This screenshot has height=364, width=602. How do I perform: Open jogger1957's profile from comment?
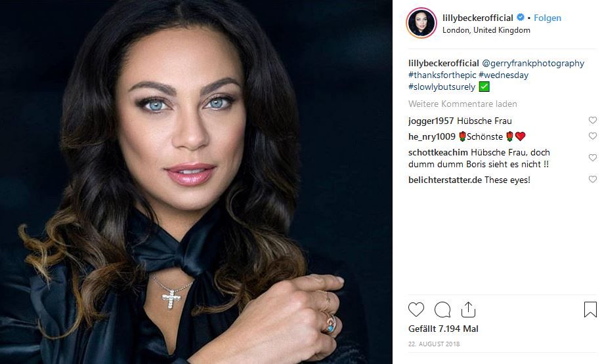pos(431,121)
